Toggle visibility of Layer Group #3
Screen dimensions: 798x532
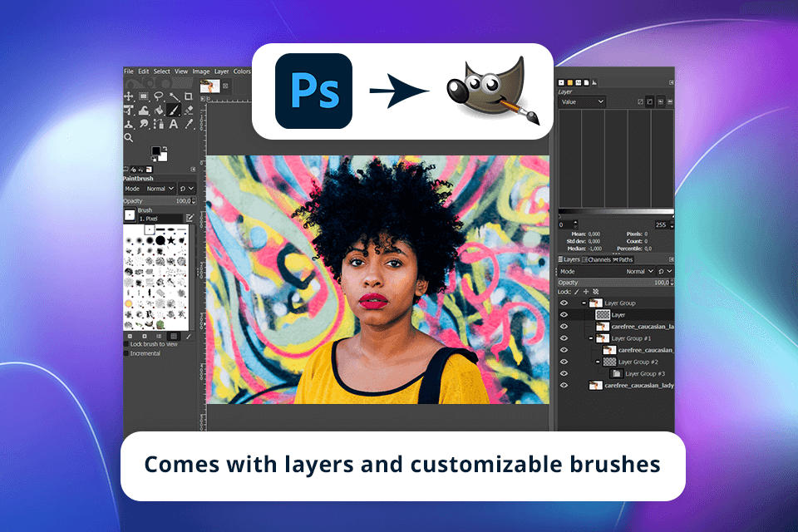tap(564, 374)
